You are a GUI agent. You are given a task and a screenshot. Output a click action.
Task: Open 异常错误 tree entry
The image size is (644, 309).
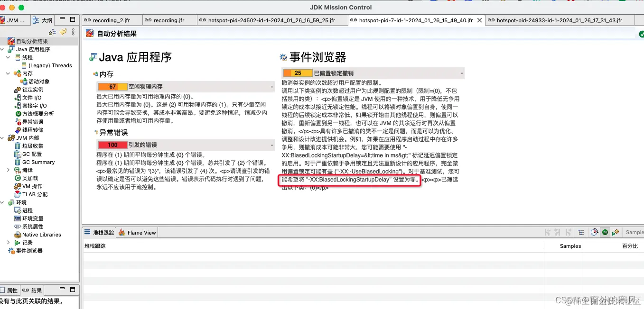(33, 122)
